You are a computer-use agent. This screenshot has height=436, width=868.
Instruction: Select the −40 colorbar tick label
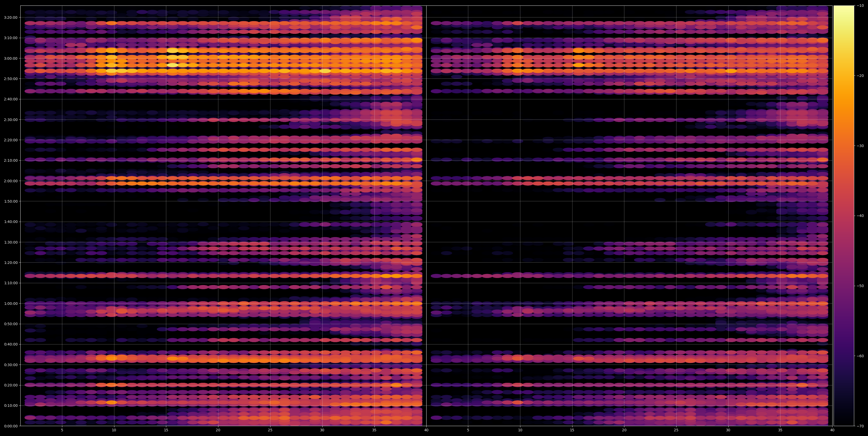tap(860, 216)
